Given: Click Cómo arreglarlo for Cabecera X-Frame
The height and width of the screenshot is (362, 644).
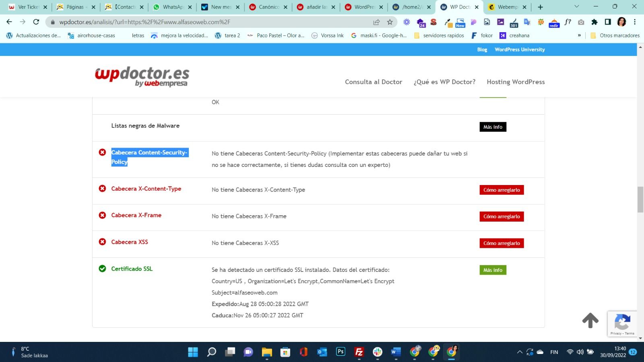Looking at the screenshot, I should point(501,216).
